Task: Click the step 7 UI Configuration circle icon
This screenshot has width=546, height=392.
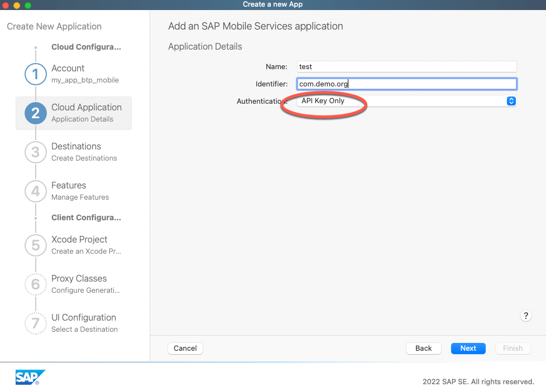Action: 36,323
